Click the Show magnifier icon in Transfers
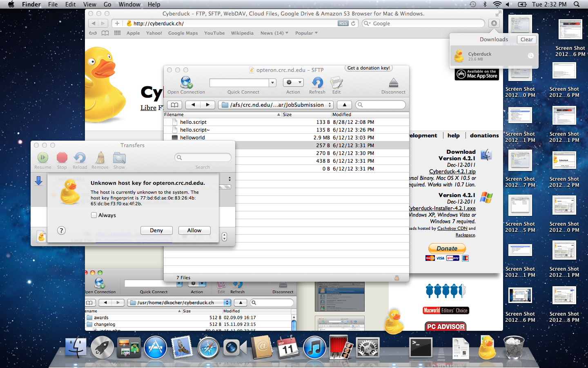The image size is (588, 368). click(x=119, y=158)
